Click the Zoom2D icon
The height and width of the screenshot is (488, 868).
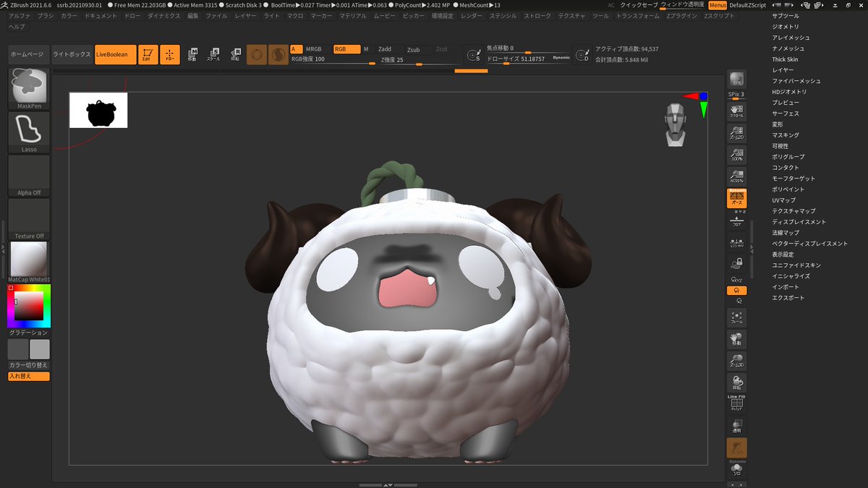[x=737, y=132]
